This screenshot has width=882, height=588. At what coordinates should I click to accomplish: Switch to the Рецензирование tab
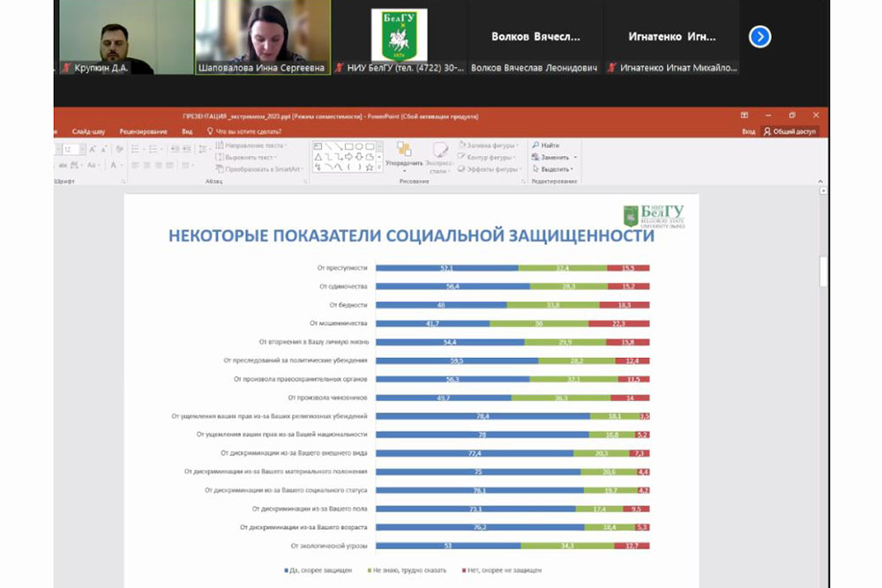(x=143, y=131)
